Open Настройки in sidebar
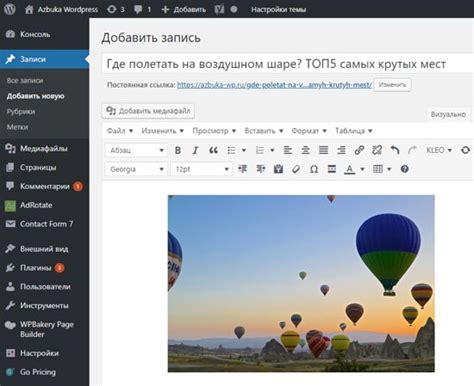 44,353
